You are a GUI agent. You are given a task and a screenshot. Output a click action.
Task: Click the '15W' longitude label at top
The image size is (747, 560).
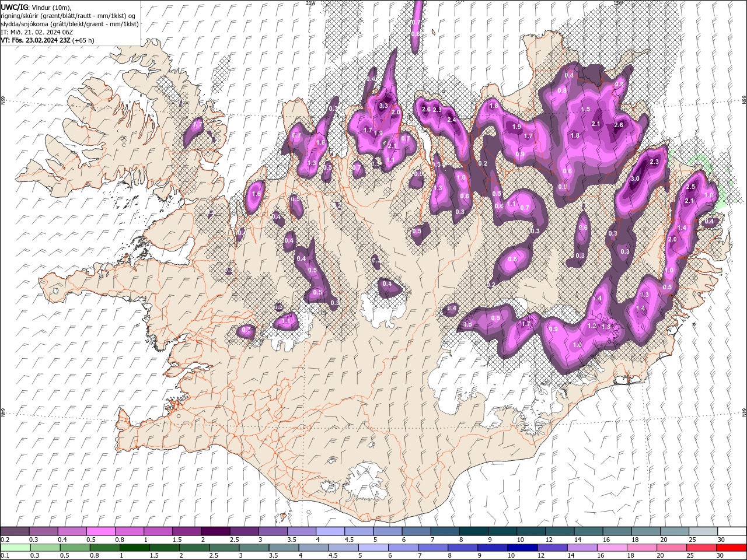[619, 3]
